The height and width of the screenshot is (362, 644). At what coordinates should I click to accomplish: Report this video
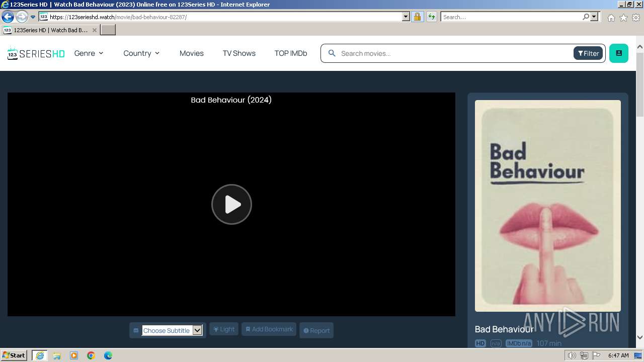316,330
